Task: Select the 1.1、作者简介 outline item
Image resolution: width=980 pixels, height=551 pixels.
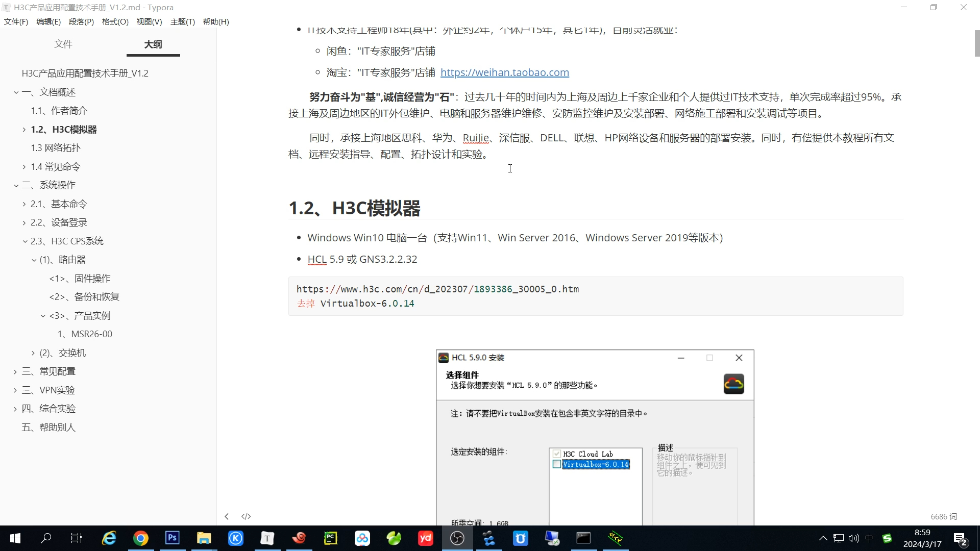Action: click(59, 110)
